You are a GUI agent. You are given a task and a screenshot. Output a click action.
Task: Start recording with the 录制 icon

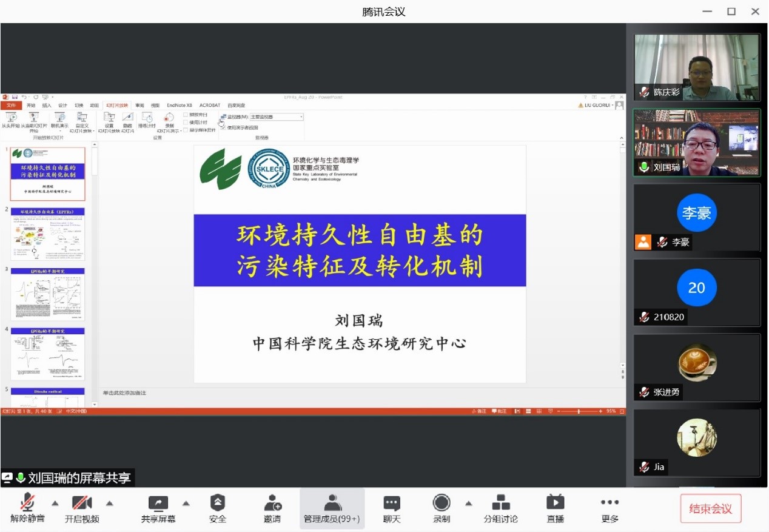point(442,503)
